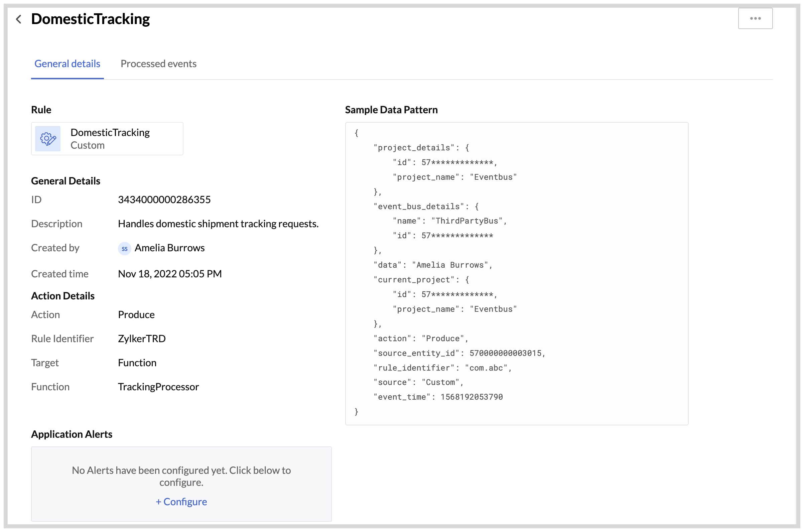Click the DomesticTracking Custom rule card
The image size is (804, 532).
click(107, 138)
